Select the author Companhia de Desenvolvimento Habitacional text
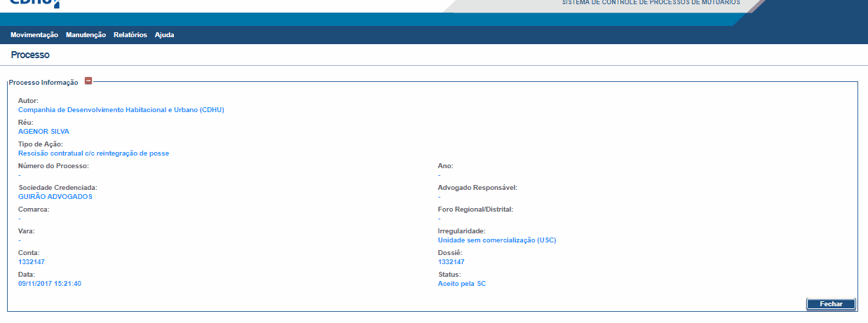This screenshot has width=868, height=323. click(x=121, y=110)
